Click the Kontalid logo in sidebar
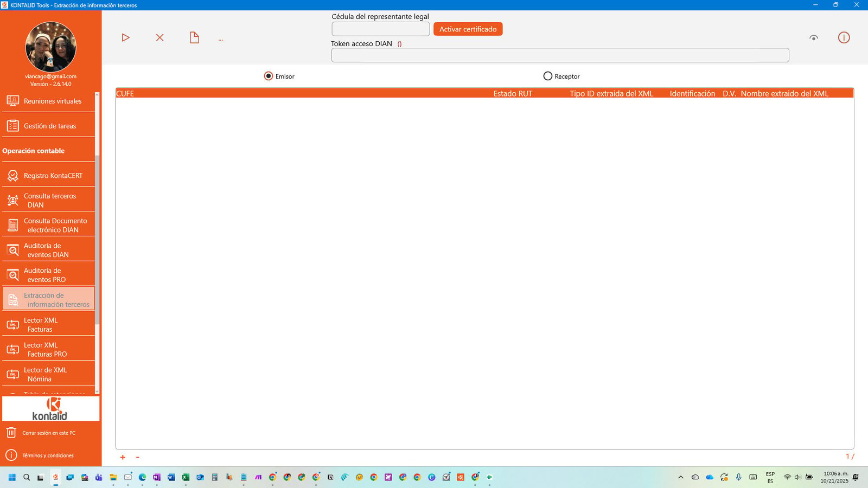This screenshot has height=488, width=868. [50, 409]
